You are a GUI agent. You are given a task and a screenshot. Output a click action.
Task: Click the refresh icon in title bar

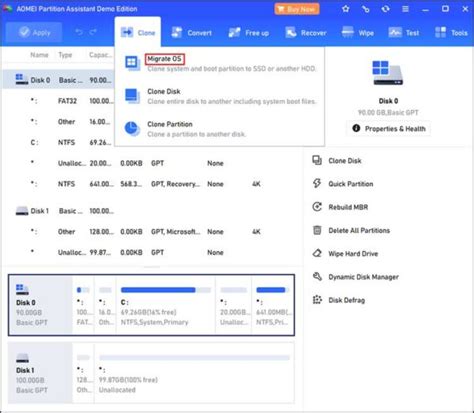(x=386, y=9)
